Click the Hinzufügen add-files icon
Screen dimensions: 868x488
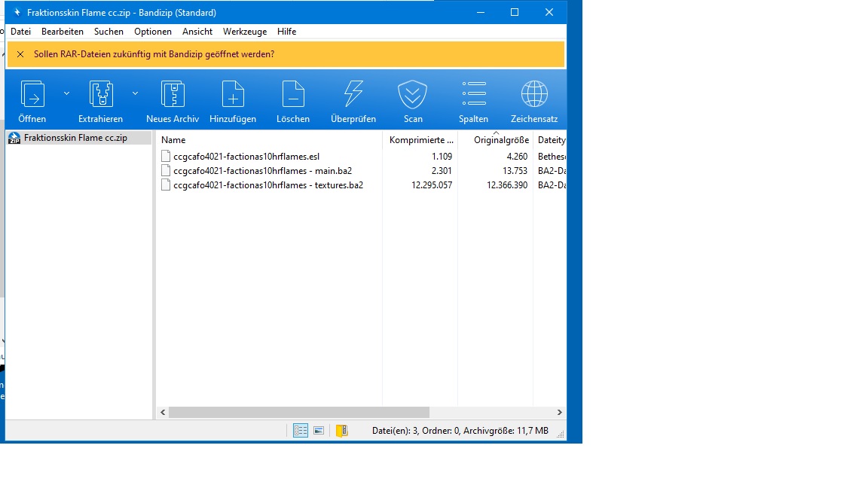233,95
